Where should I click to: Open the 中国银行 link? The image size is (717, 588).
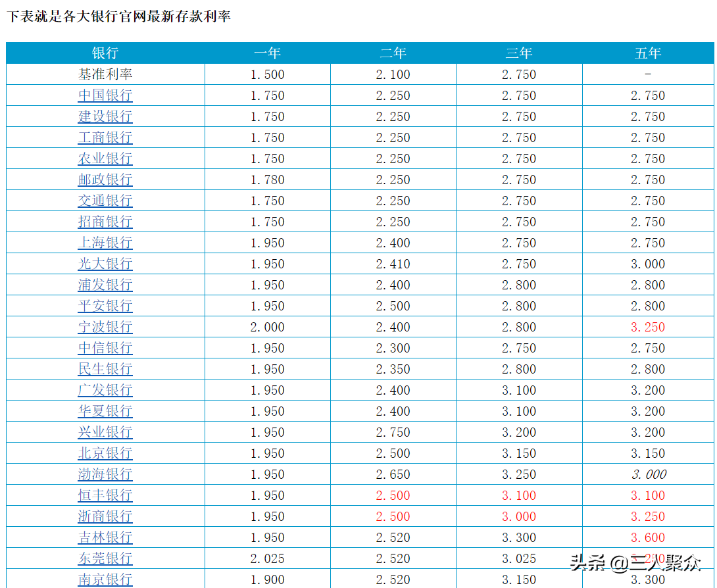(x=105, y=95)
